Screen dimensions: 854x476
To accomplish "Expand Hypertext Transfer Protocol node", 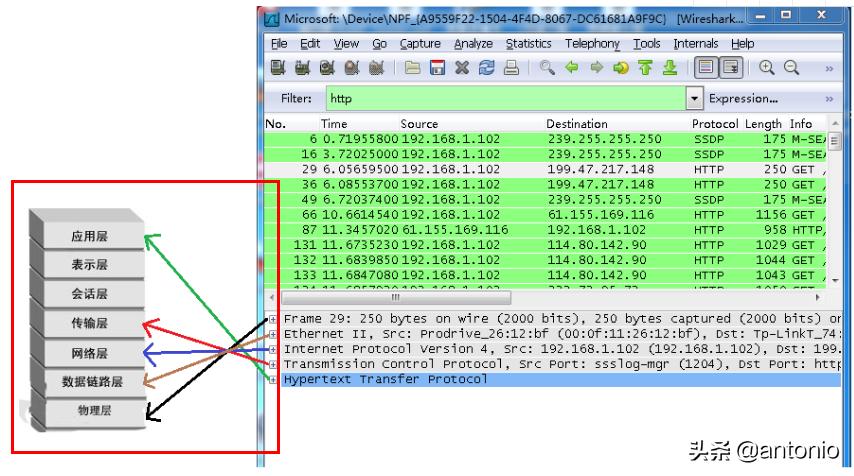I will 273,380.
